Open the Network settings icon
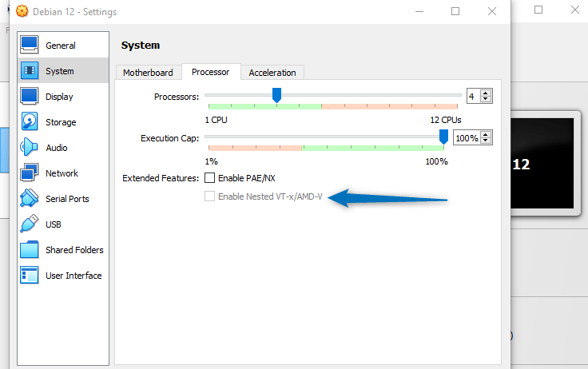Viewport: 588px width, 369px height. [x=30, y=173]
